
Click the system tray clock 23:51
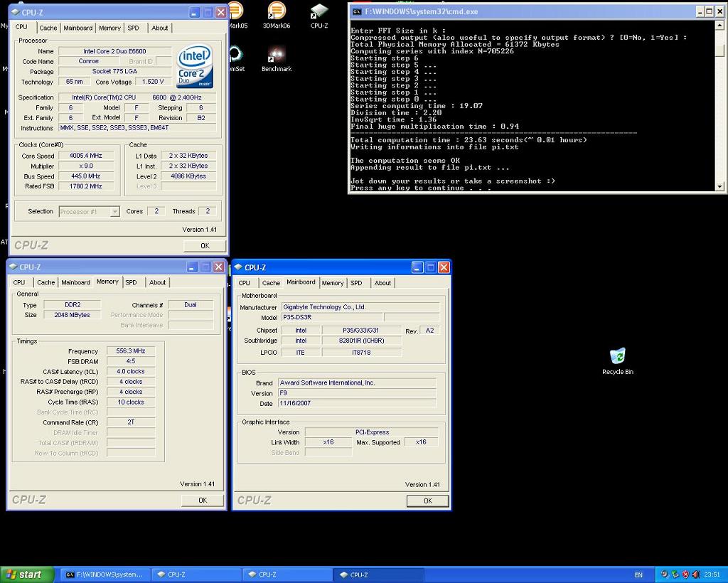pos(712,574)
